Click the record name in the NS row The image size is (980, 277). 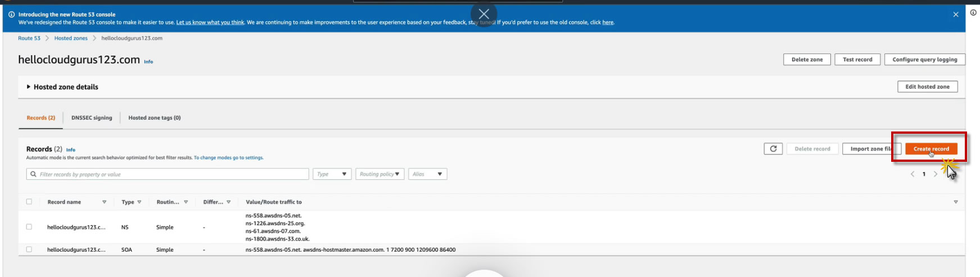76,228
